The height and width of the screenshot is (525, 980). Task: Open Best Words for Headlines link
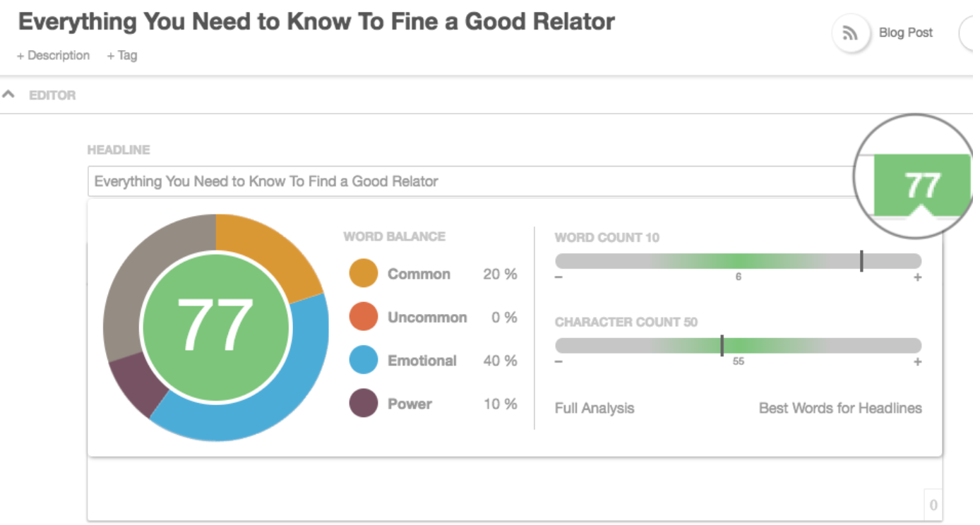[x=840, y=408]
